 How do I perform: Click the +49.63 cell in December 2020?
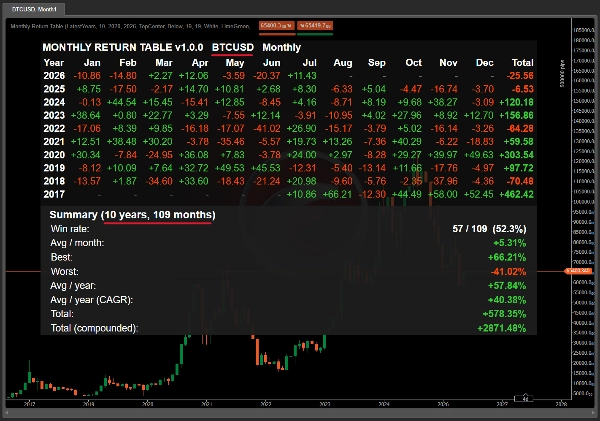(479, 155)
